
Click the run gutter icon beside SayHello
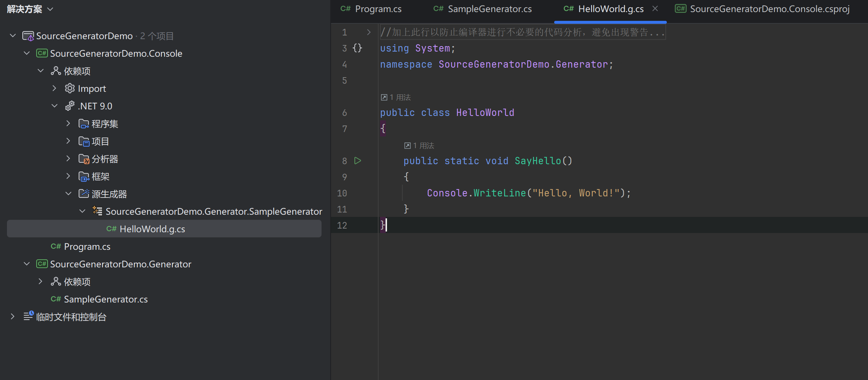tap(357, 161)
